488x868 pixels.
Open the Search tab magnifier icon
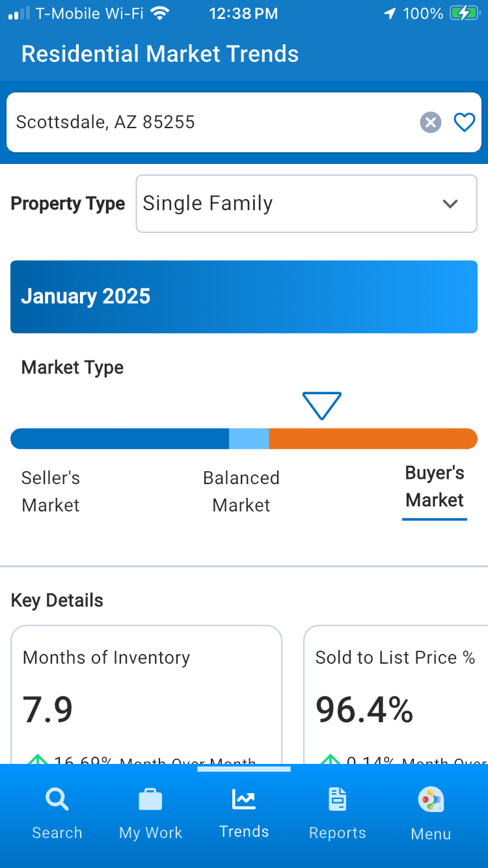57,799
